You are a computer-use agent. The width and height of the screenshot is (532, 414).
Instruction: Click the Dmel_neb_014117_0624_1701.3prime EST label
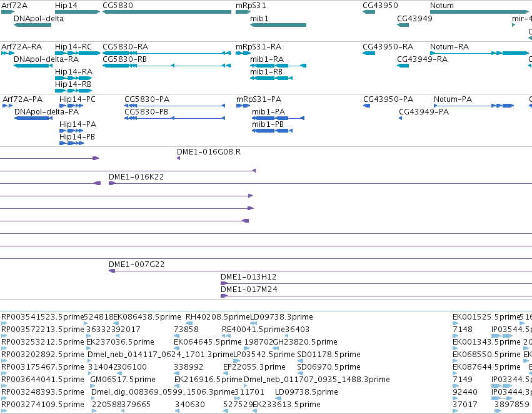click(x=161, y=355)
